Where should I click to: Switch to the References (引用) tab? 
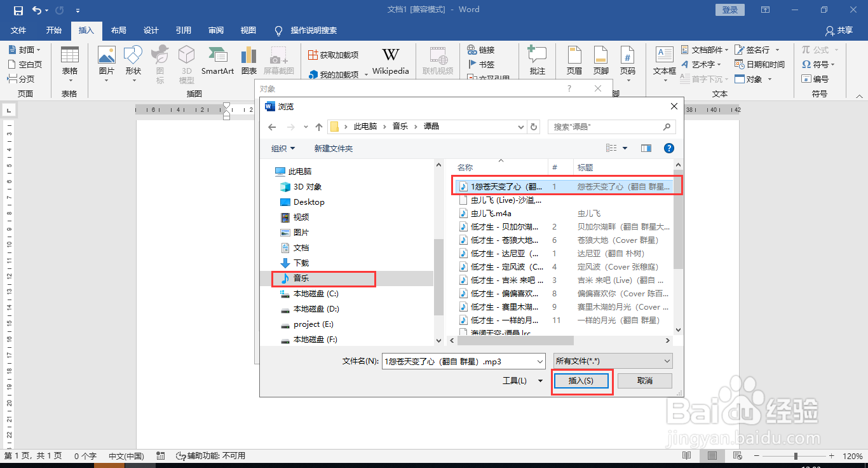tap(184, 30)
